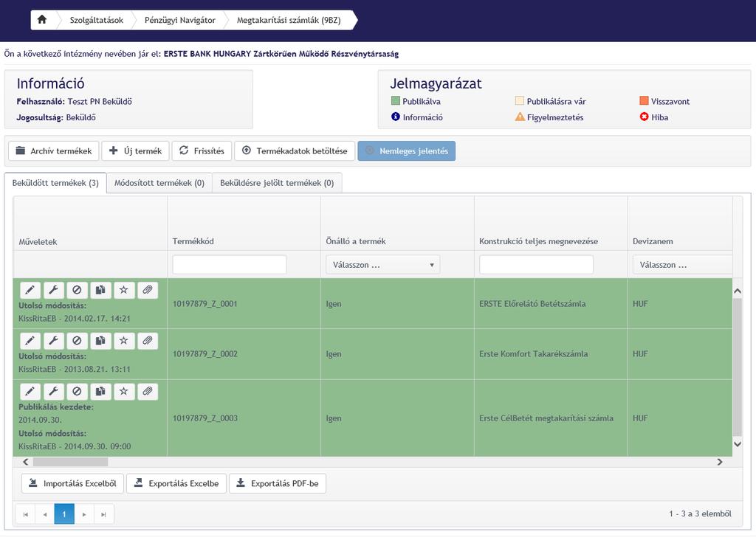
Task: Click the Termékkód filter input field
Action: tap(230, 265)
